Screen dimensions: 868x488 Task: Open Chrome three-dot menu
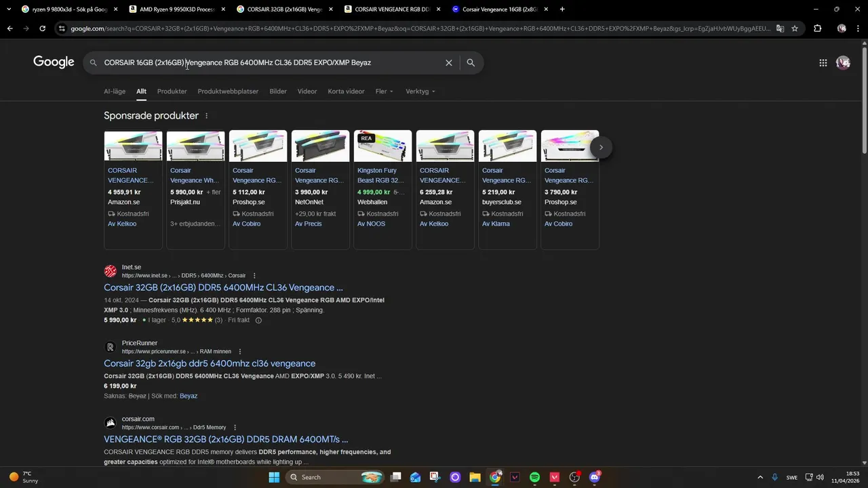click(x=859, y=28)
